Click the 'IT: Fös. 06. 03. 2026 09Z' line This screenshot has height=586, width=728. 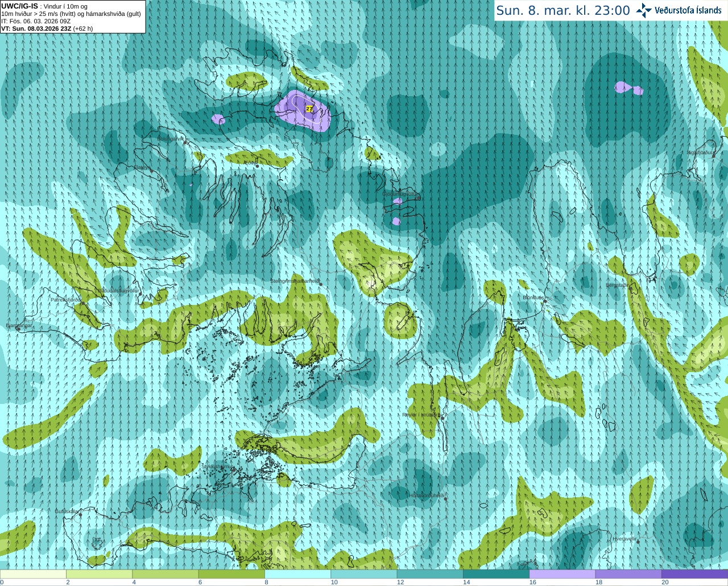tap(36, 21)
